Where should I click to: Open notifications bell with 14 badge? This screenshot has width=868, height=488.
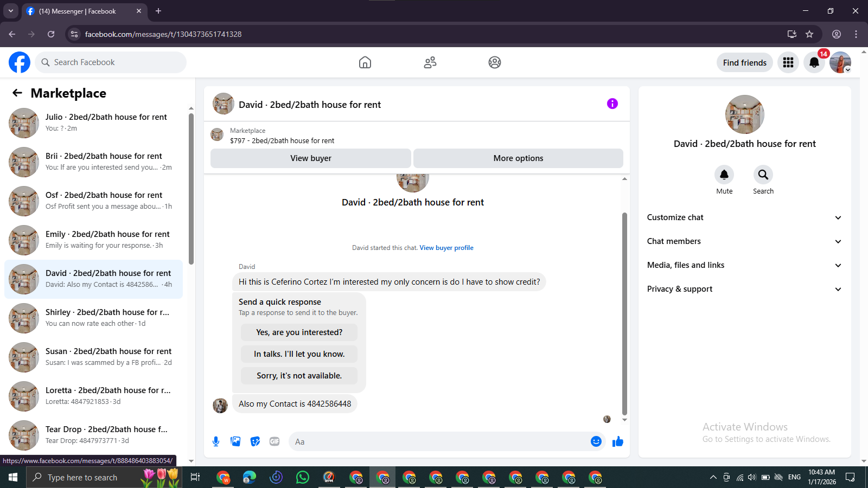click(814, 62)
